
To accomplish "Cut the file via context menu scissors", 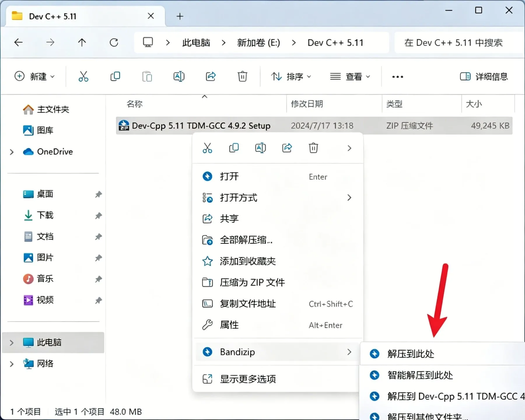I will [x=207, y=148].
